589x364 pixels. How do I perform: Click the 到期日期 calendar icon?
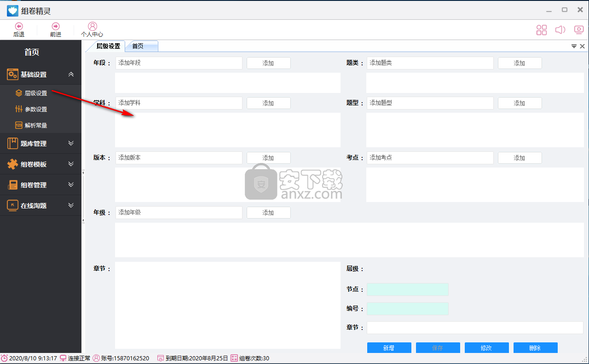click(x=161, y=358)
